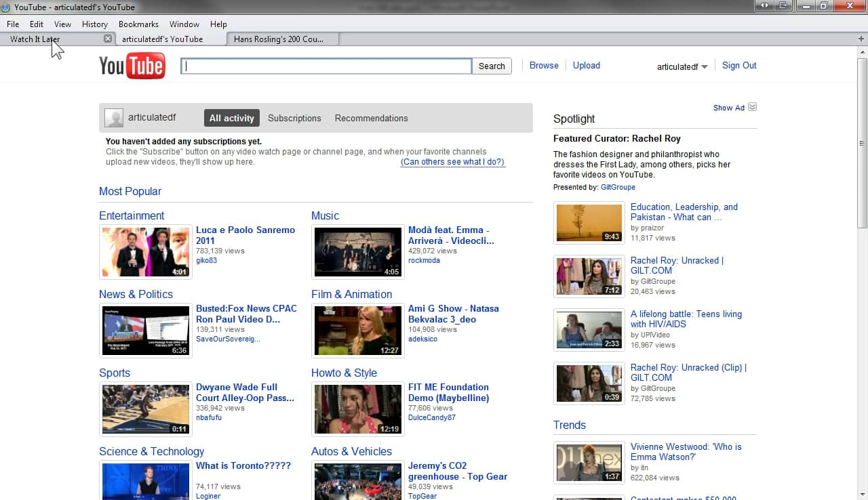Play the Teens living with HIV/AIDS thumbnail
This screenshot has height=500, width=868.
(x=589, y=329)
